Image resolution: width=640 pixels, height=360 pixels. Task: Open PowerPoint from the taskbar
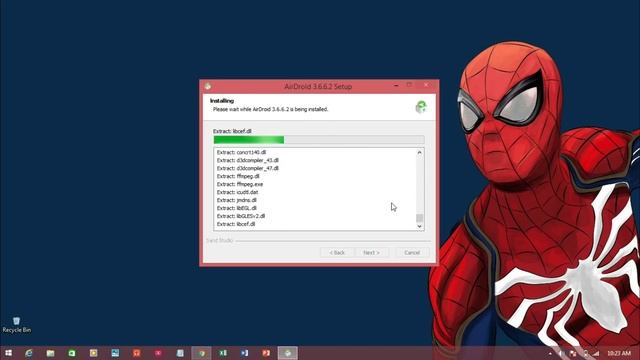pyautogui.click(x=266, y=353)
